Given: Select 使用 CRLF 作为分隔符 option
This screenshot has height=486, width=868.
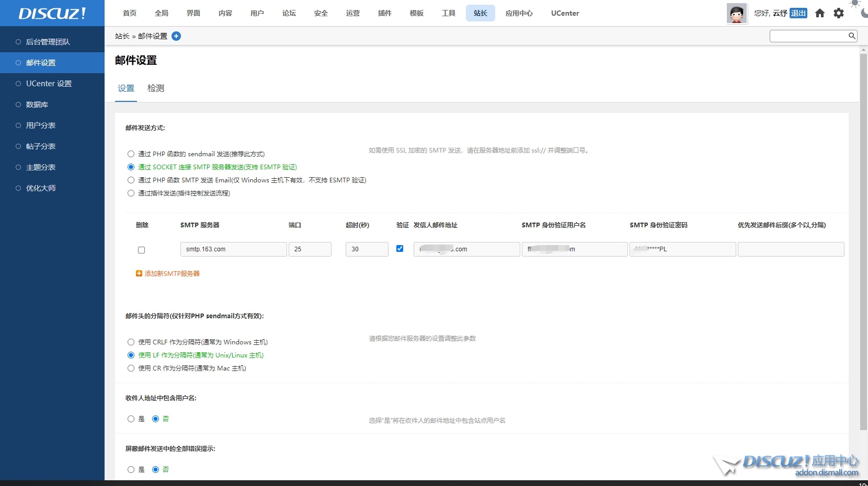Looking at the screenshot, I should pyautogui.click(x=131, y=342).
